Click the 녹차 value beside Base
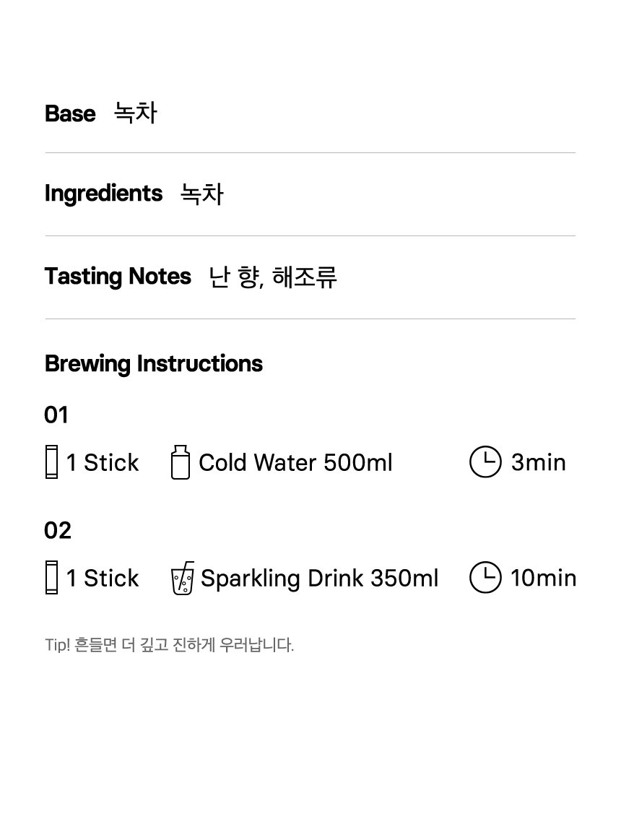This screenshot has width=621, height=840. (136, 113)
